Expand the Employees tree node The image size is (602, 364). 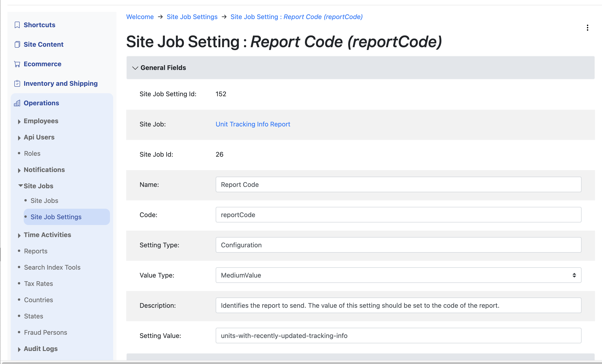click(x=19, y=121)
